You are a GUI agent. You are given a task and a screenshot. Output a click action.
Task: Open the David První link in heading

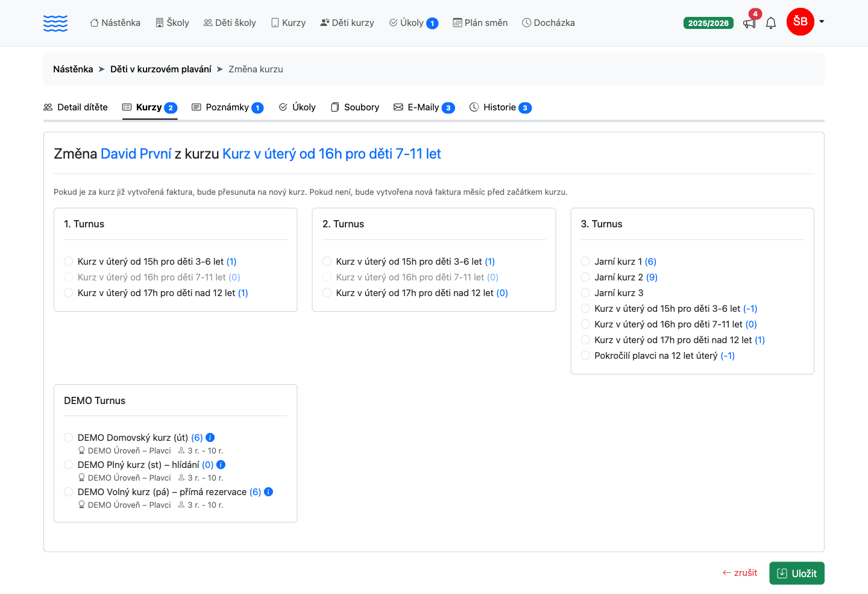(136, 154)
